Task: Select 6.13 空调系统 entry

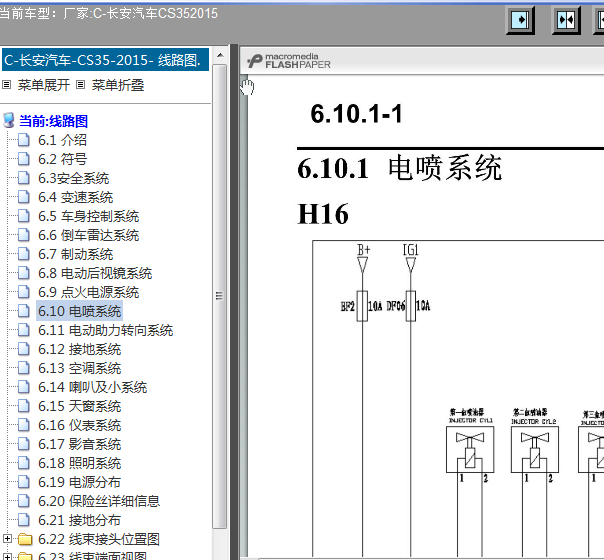Action: pos(79,368)
